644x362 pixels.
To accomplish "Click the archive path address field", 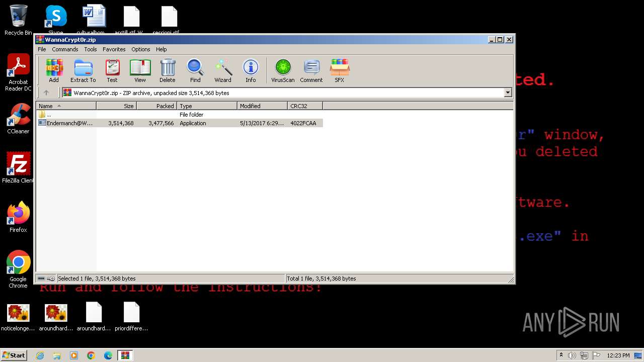I will (283, 93).
